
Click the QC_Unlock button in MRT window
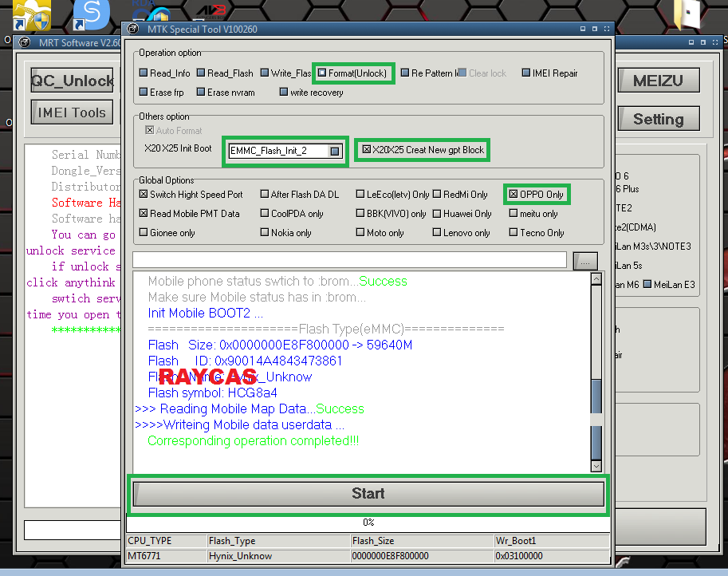(x=72, y=81)
